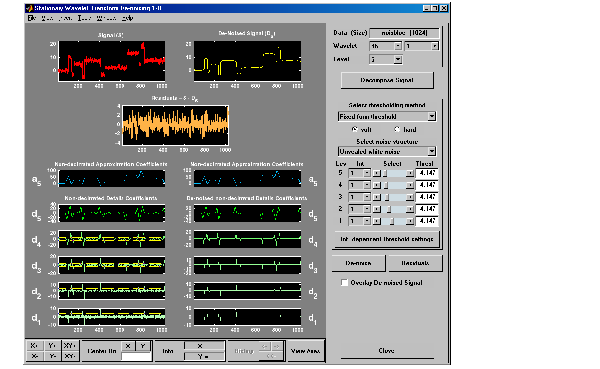Click the Residuals button
The image size is (600, 369).
pos(415,263)
